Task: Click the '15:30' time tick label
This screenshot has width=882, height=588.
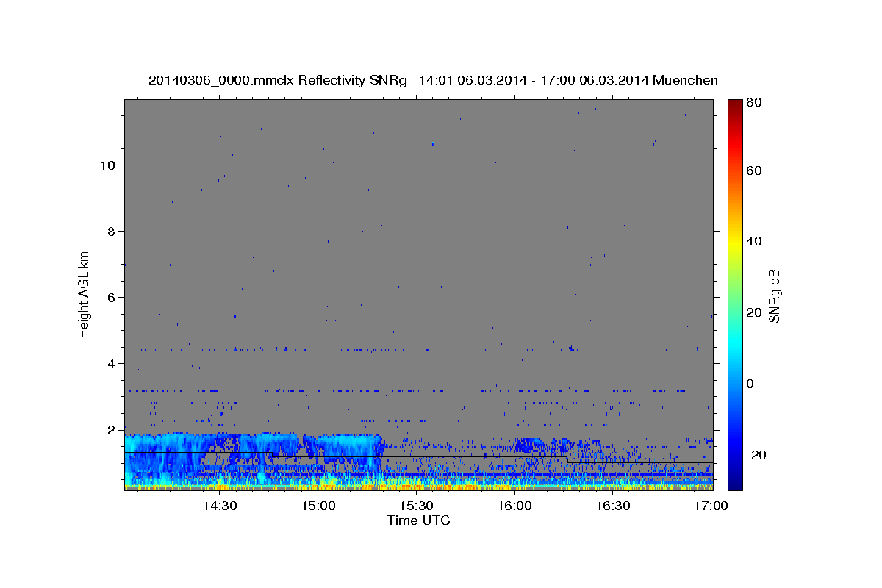Action: 416,506
